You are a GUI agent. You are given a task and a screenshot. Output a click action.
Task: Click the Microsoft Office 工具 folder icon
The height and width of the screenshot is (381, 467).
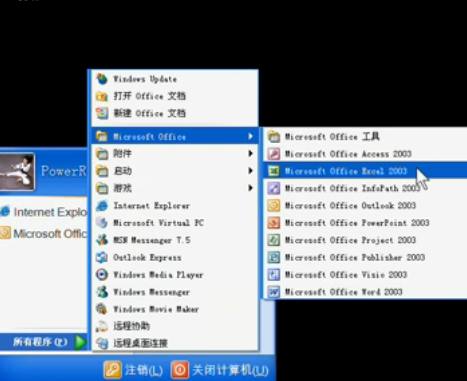274,137
